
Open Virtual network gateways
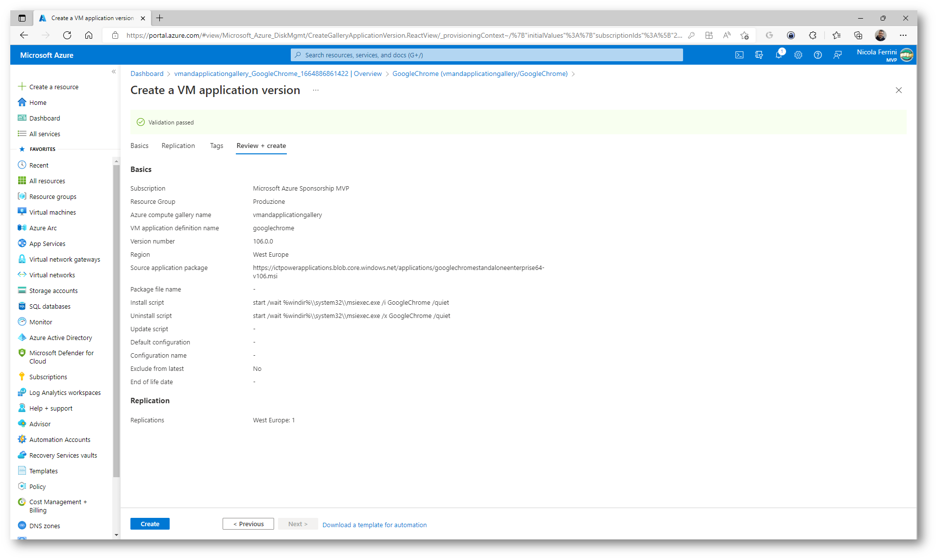pos(59,259)
